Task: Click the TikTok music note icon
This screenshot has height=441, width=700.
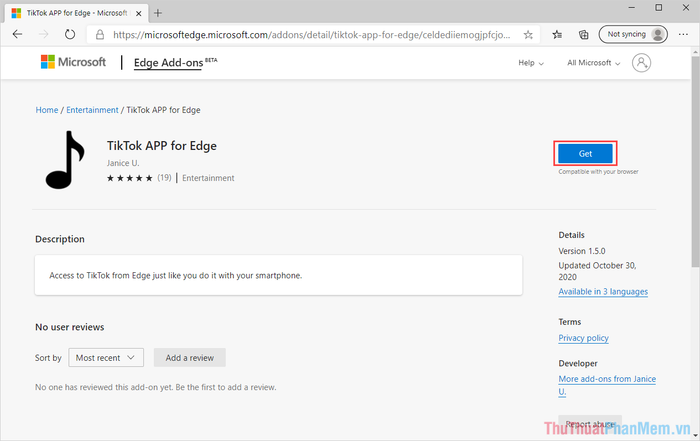Action: point(65,160)
